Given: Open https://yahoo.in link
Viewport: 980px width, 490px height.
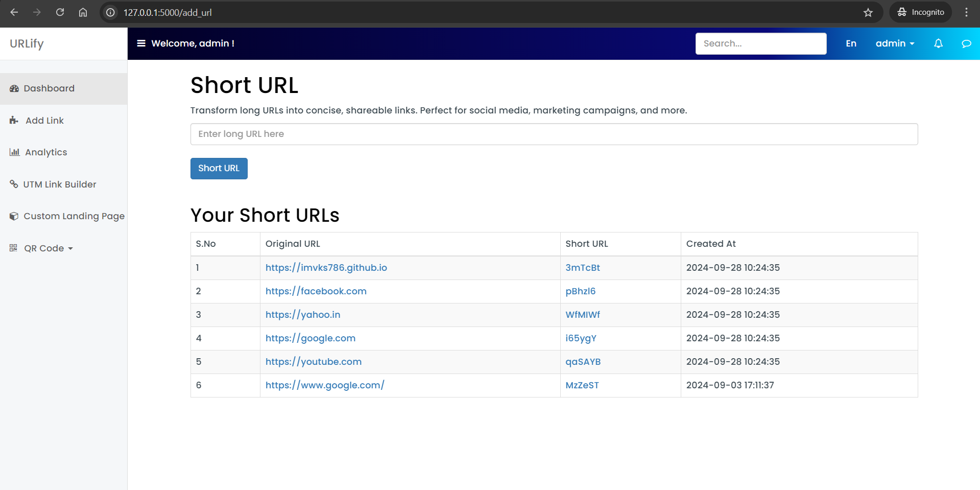Looking at the screenshot, I should (x=303, y=315).
